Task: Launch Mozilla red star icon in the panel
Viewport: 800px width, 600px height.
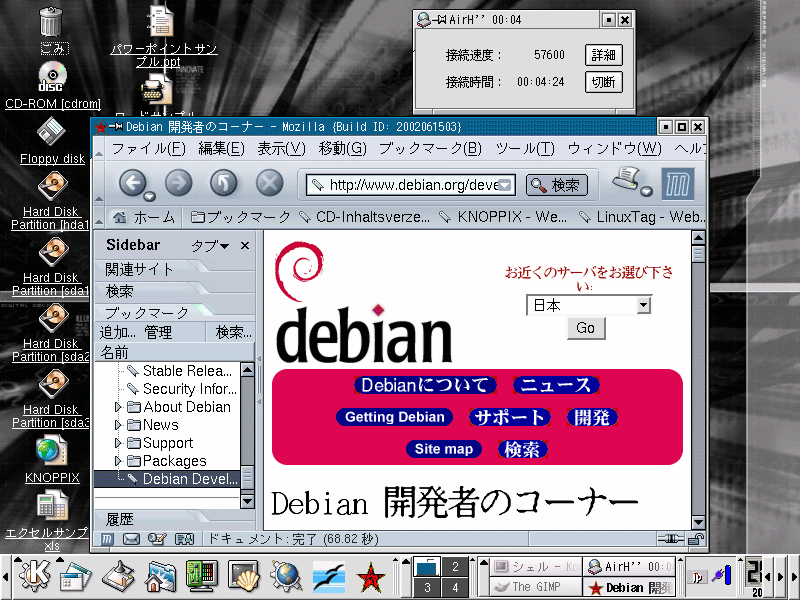Action: (x=371, y=578)
